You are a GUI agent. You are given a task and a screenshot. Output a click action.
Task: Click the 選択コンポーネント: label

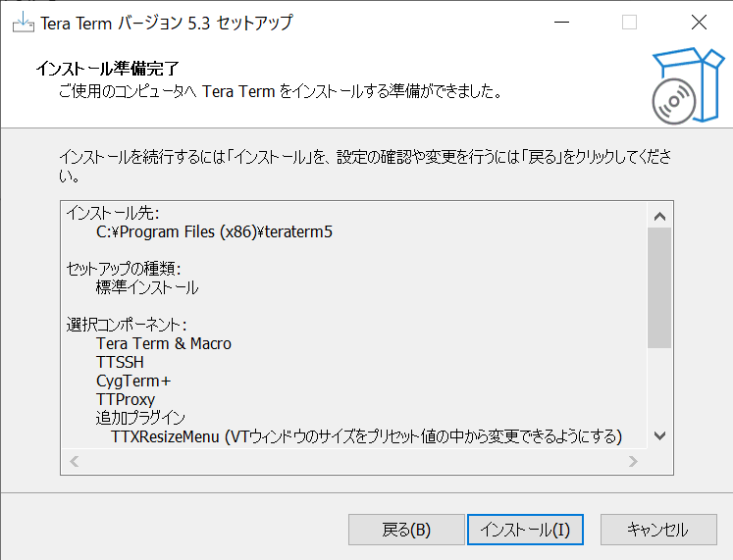pos(127,325)
